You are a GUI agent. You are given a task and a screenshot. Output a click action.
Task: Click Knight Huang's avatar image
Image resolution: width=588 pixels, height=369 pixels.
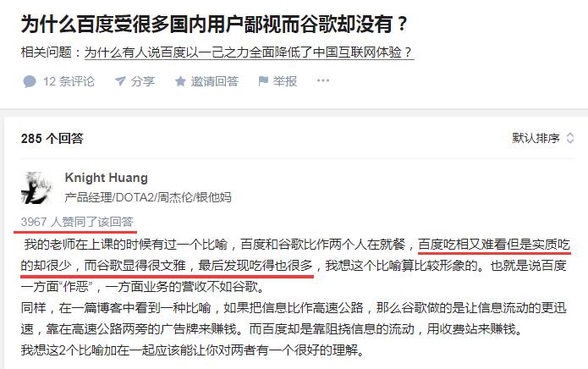tap(36, 188)
